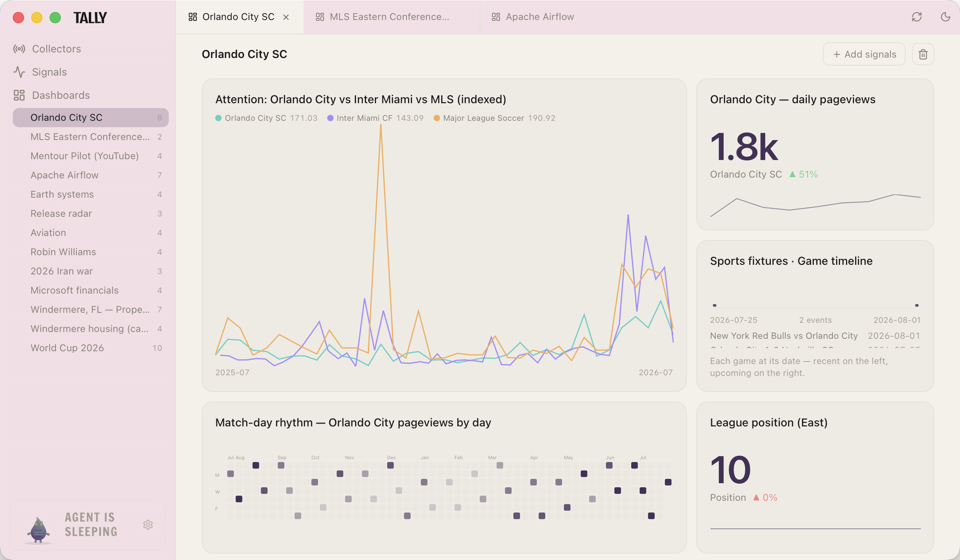
Task: Open Aviation dashboard
Action: point(91,233)
